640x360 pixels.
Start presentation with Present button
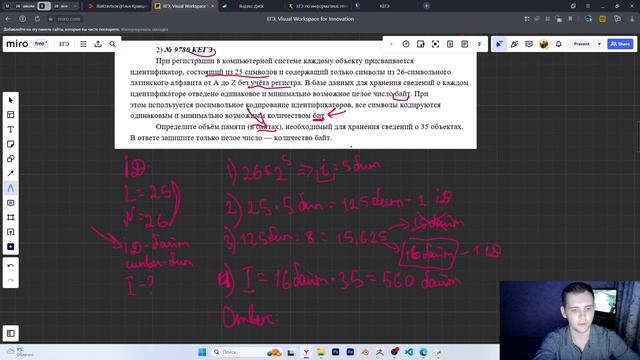tap(582, 44)
